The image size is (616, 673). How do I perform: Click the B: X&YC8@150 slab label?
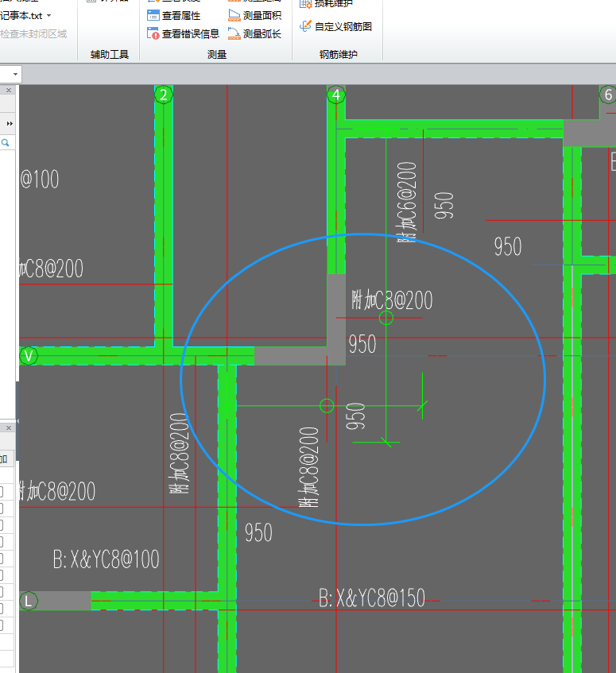372,598
